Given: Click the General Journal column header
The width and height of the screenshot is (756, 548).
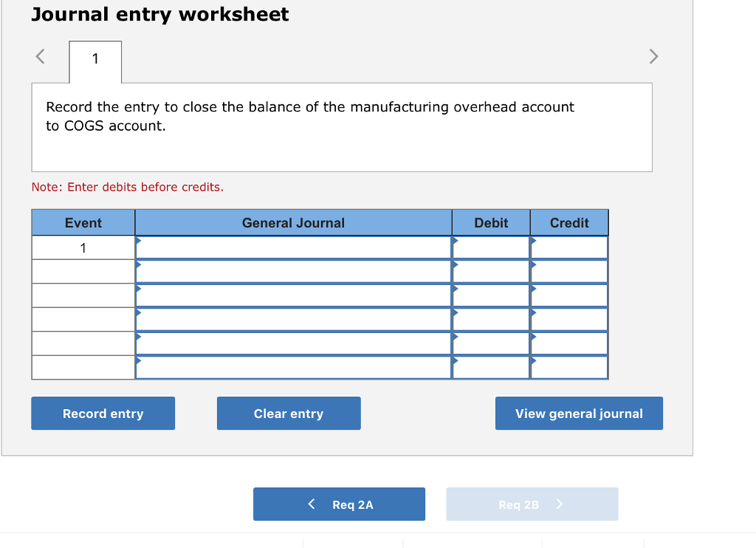Looking at the screenshot, I should click(x=292, y=222).
